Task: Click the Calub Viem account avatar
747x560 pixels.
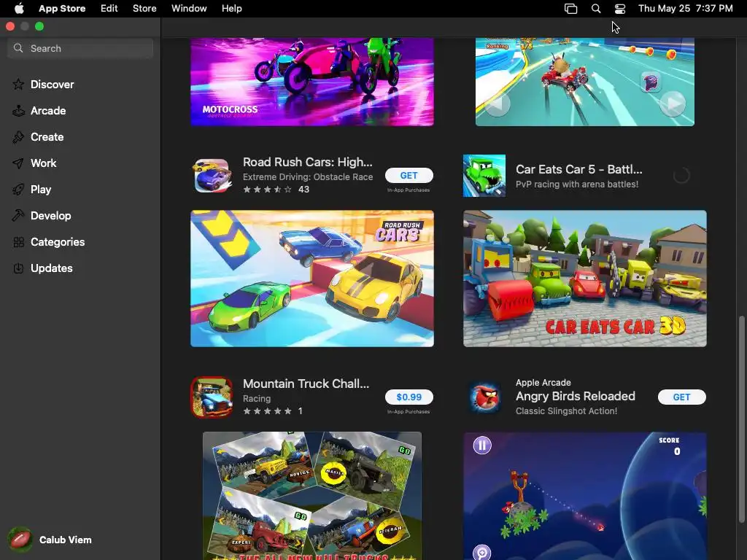Action: pyautogui.click(x=20, y=540)
